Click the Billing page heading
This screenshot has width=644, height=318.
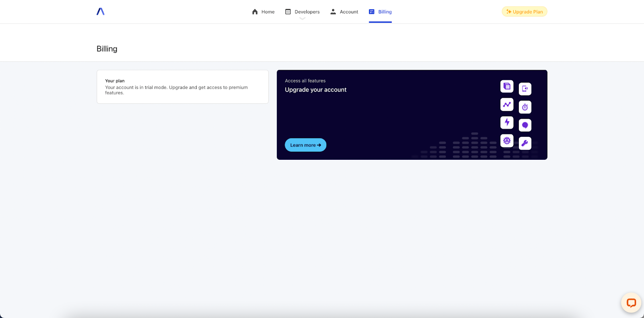click(x=107, y=49)
